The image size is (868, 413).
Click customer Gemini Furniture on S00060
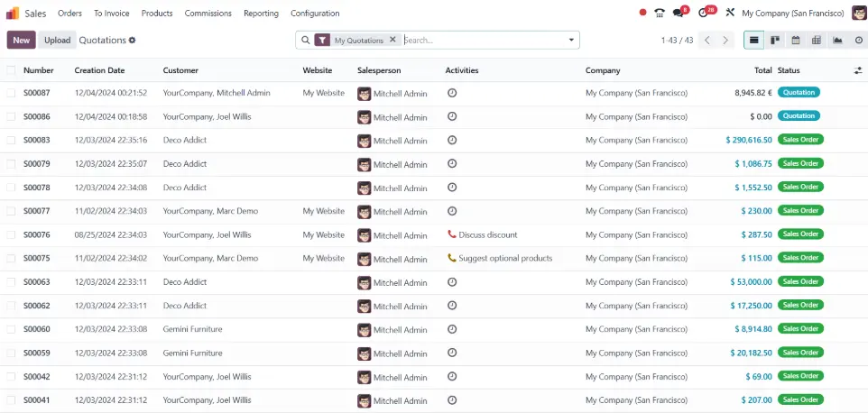[x=193, y=329]
